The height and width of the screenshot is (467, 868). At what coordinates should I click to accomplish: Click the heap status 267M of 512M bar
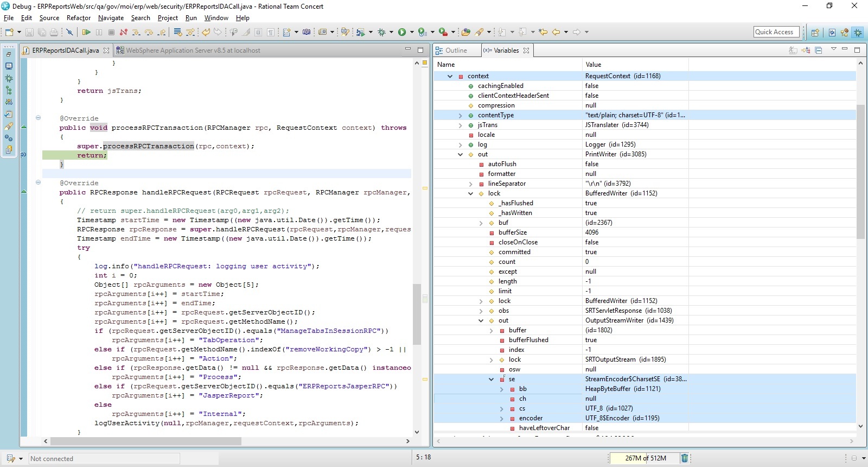tap(645, 458)
